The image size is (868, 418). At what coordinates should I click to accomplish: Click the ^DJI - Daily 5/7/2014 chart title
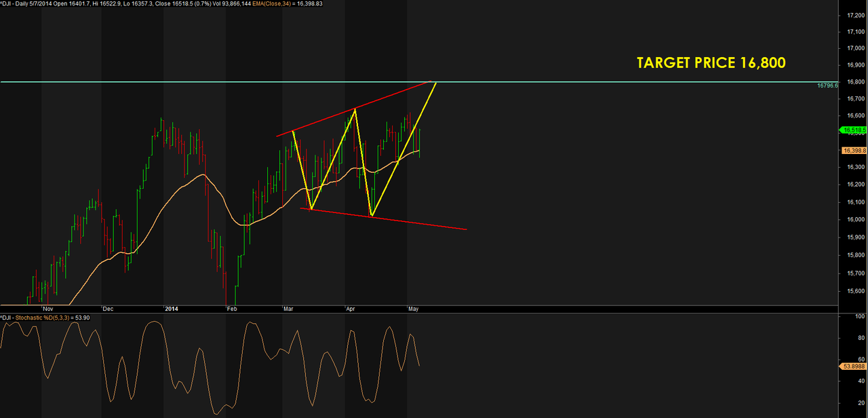click(24, 3)
